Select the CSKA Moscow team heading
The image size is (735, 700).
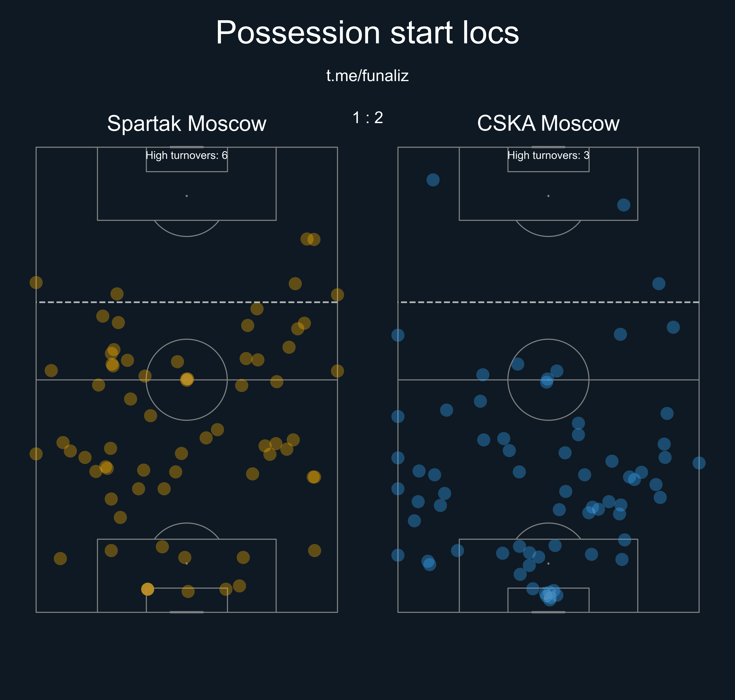[548, 123]
